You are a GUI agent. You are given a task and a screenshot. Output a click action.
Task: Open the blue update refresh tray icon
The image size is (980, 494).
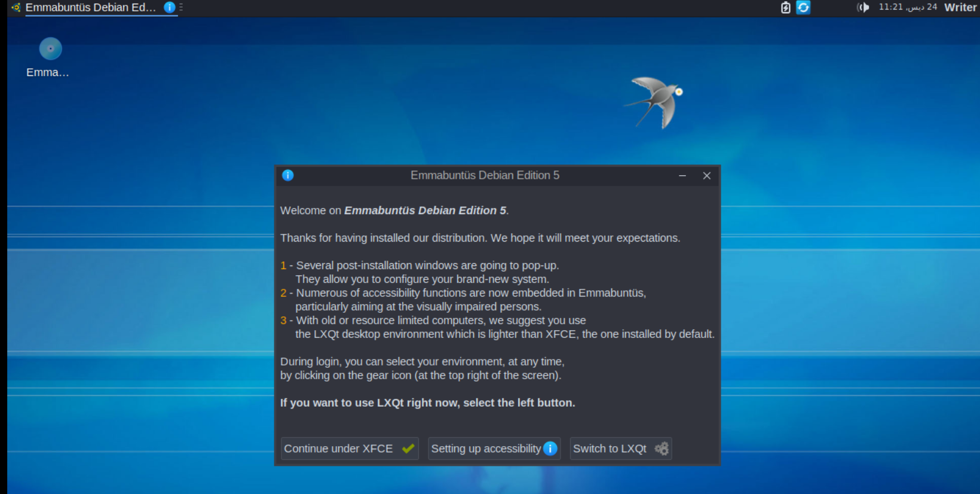[804, 7]
